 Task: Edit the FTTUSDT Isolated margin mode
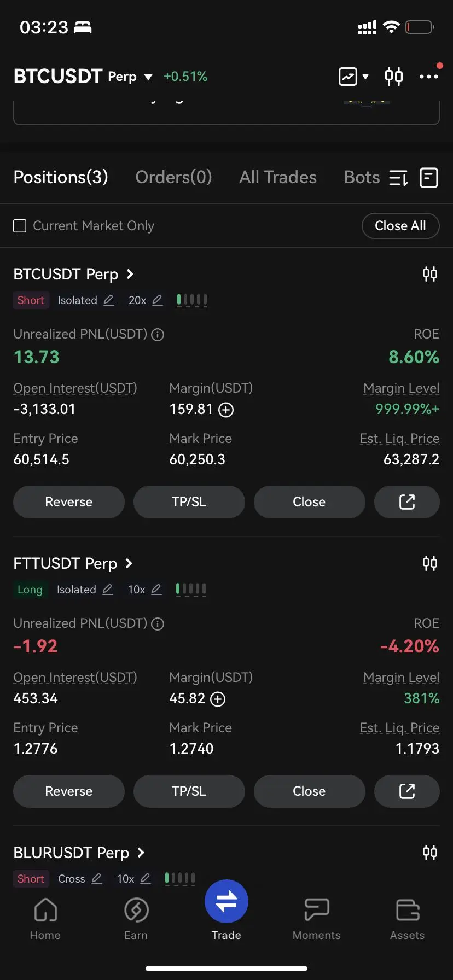[x=108, y=590]
